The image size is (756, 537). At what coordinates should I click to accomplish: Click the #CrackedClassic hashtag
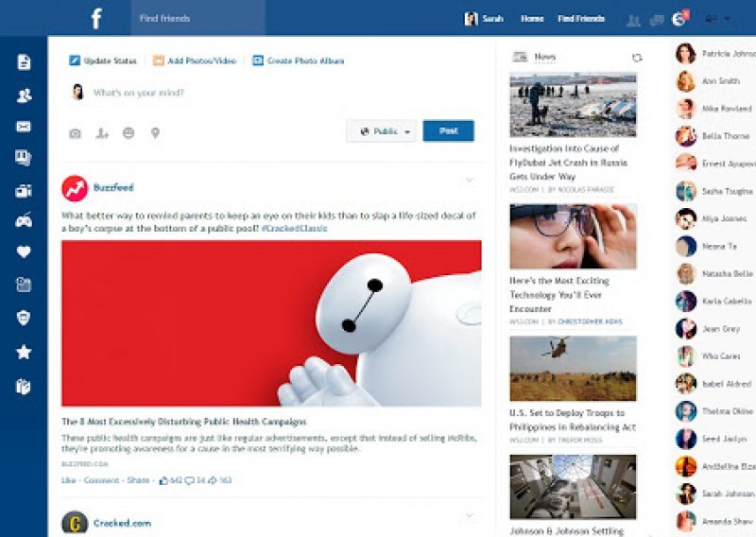294,228
